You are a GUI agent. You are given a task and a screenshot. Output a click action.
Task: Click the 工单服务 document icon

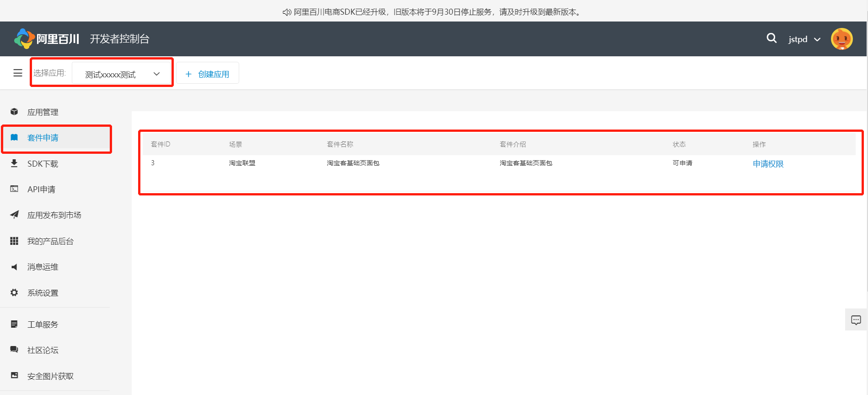click(x=14, y=324)
